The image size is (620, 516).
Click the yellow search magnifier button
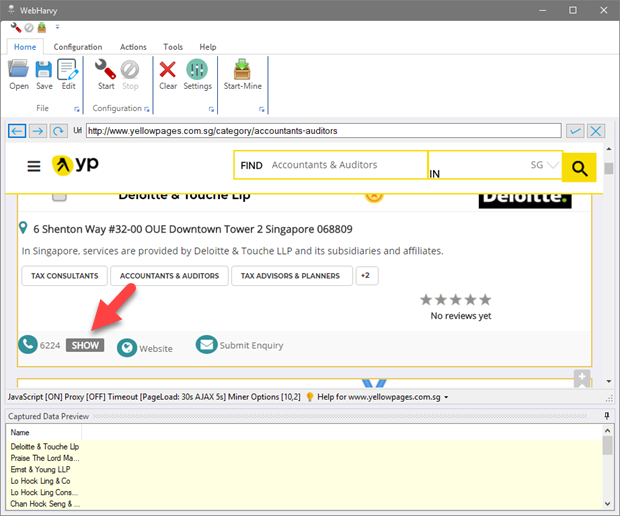coord(579,166)
